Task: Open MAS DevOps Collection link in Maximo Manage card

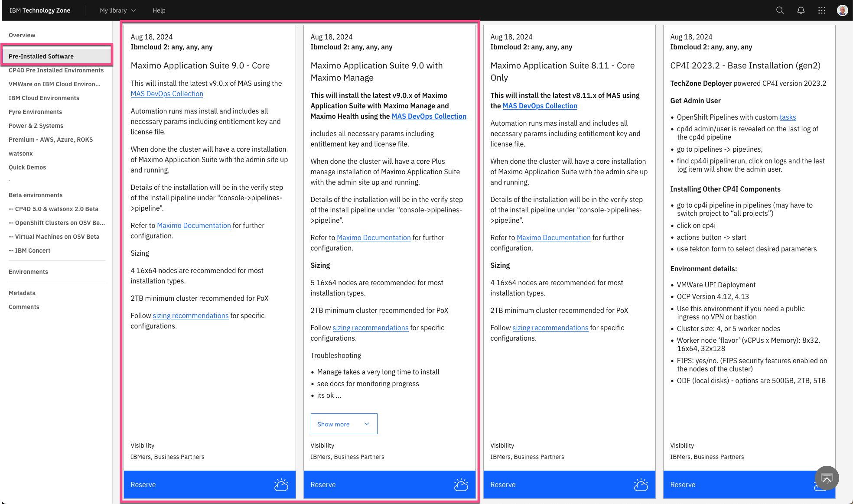Action: click(x=429, y=116)
